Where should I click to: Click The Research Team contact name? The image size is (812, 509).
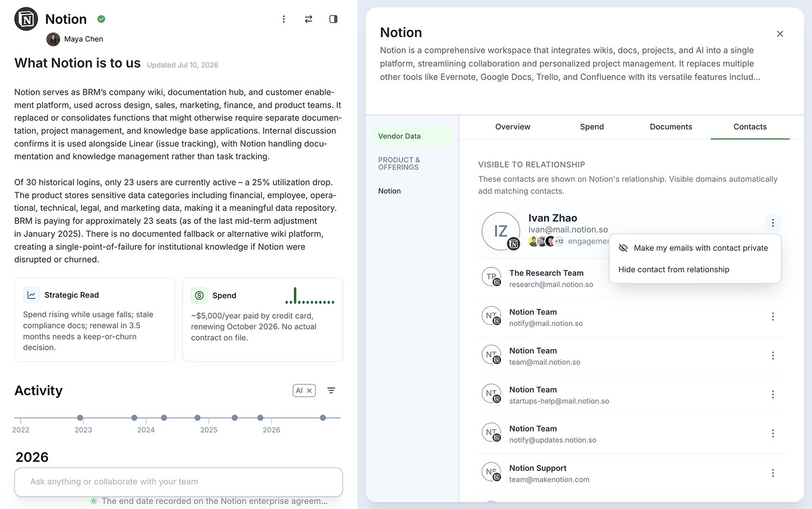pyautogui.click(x=546, y=273)
